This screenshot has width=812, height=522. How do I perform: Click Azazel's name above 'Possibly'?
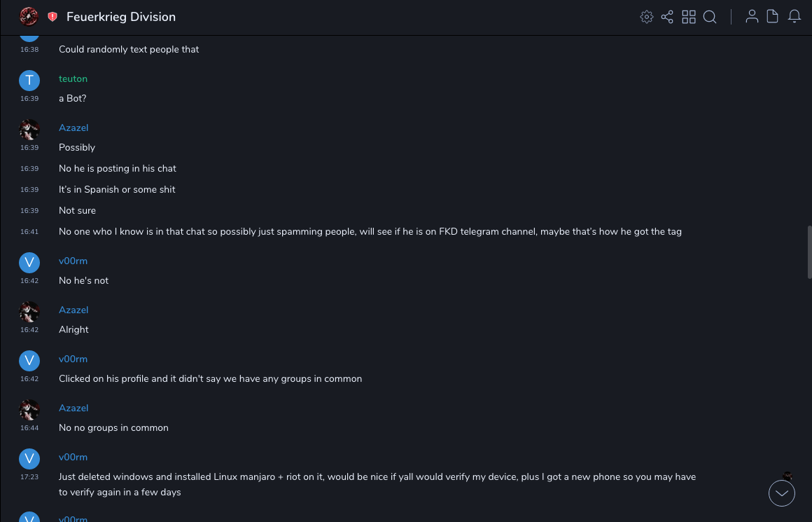[73, 128]
